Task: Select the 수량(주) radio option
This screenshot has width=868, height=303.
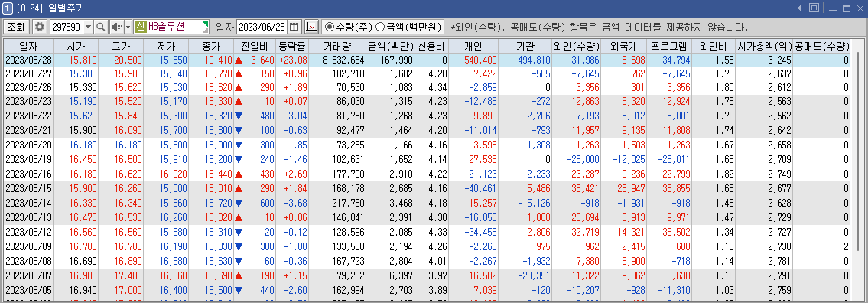Action: tap(349, 26)
